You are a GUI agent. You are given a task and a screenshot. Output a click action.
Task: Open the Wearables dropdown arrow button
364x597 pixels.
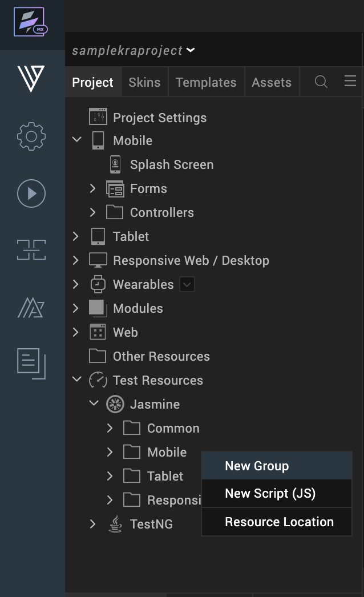(187, 284)
